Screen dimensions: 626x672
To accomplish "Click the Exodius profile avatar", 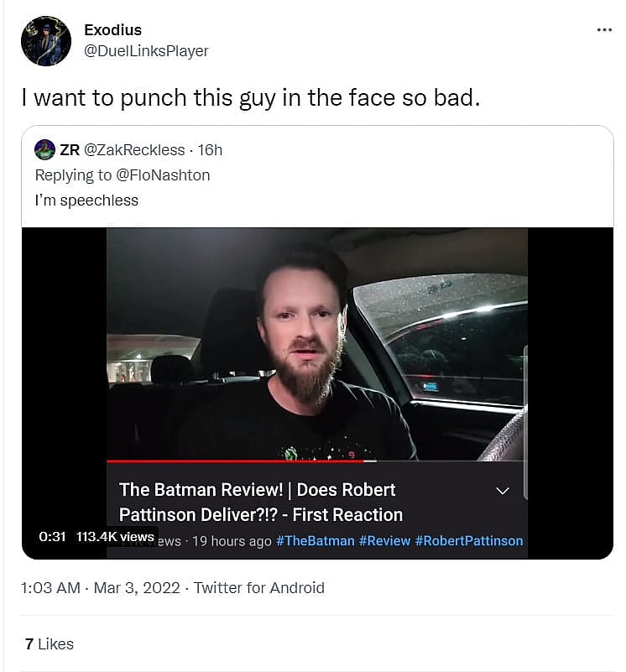I will pyautogui.click(x=45, y=40).
